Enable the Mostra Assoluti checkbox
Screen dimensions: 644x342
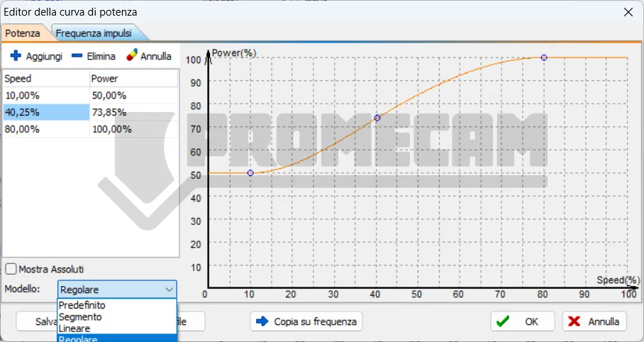pos(11,269)
